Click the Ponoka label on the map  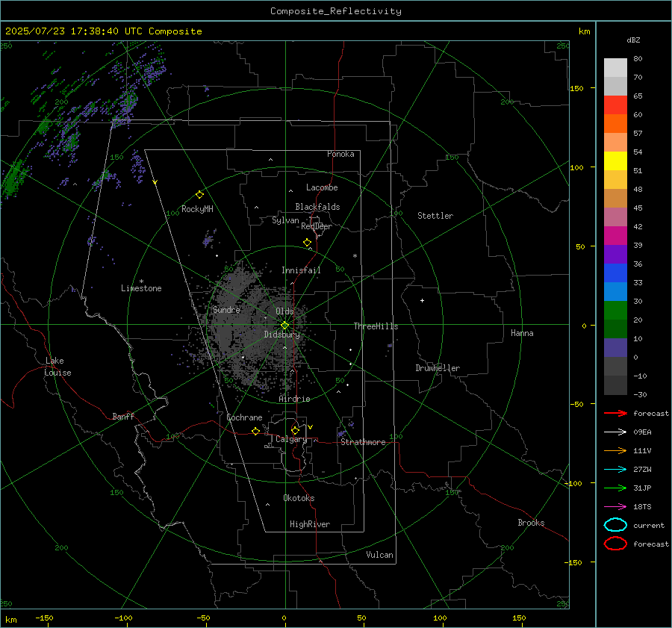click(x=340, y=154)
